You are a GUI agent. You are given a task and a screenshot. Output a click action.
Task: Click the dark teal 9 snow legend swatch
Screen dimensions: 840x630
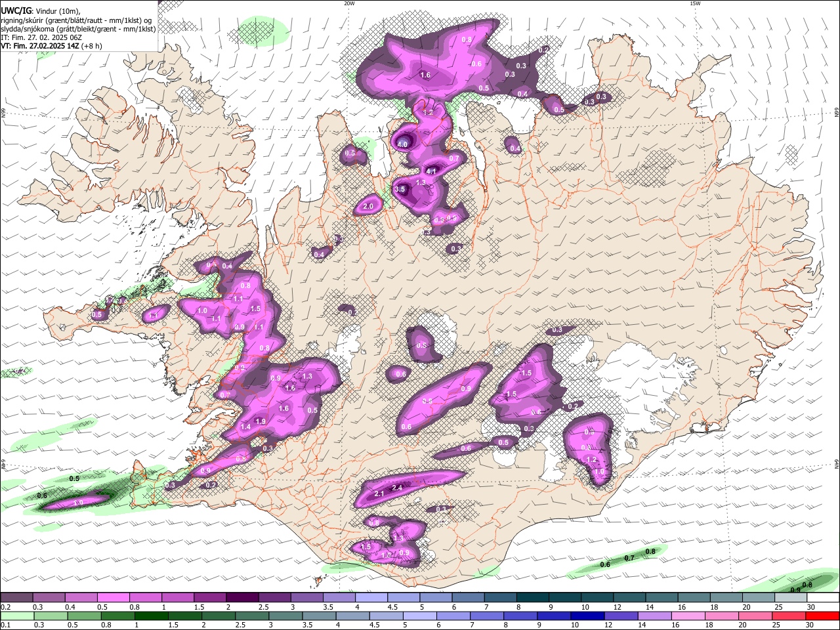(x=564, y=598)
